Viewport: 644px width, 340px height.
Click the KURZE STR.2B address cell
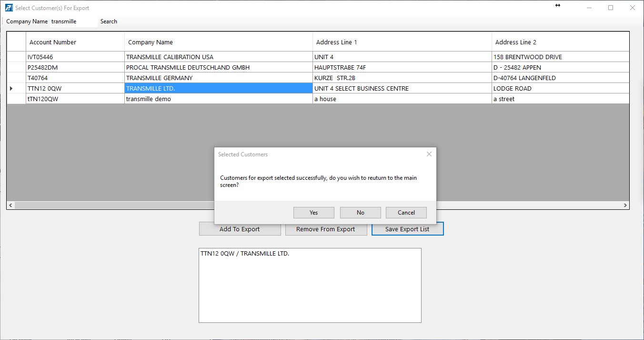click(402, 78)
